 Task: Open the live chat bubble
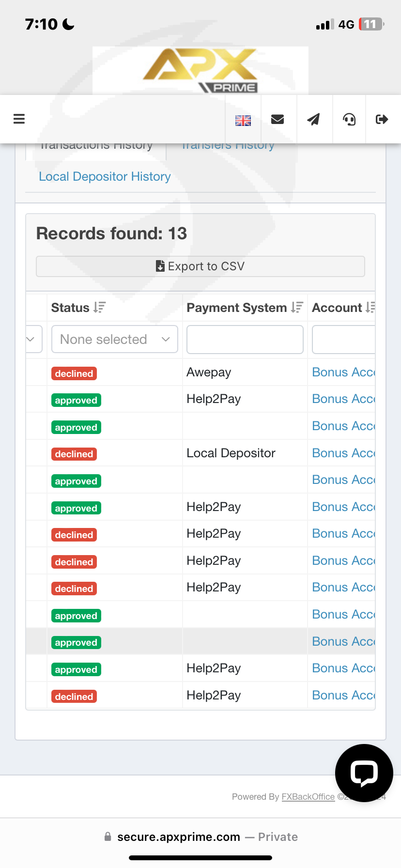click(x=364, y=773)
